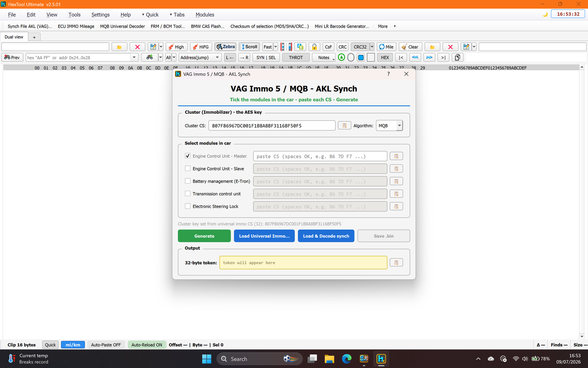Select the Dual view tab
This screenshot has width=588, height=368.
[x=14, y=37]
